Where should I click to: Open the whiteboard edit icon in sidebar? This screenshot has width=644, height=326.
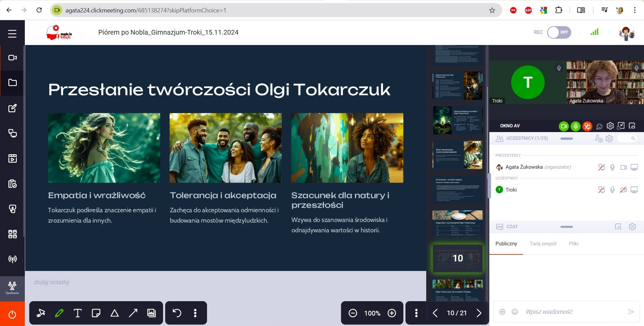(12, 108)
